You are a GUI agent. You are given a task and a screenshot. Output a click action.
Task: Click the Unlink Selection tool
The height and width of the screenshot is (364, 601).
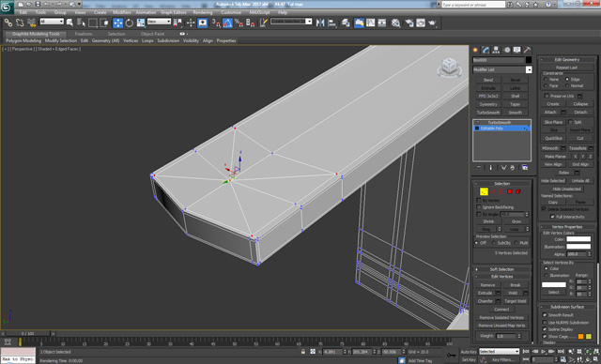click(x=20, y=23)
